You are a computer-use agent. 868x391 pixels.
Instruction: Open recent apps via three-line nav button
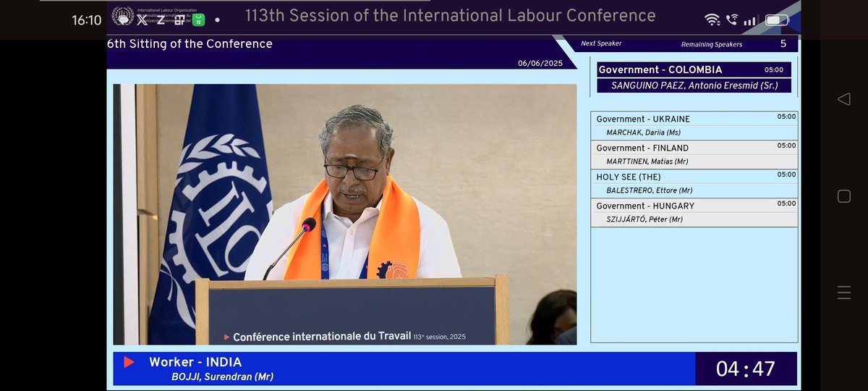(843, 293)
